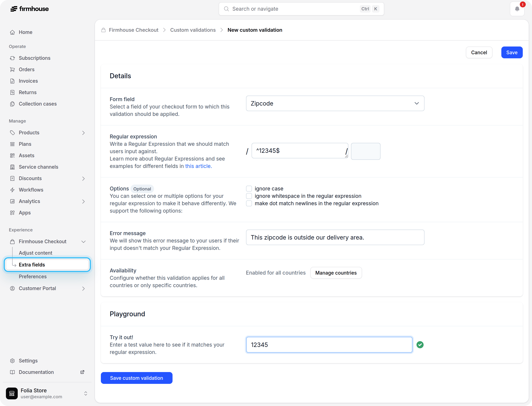Enable the ignore case checkbox
Viewport: 532px width, 406px height.
click(x=249, y=189)
